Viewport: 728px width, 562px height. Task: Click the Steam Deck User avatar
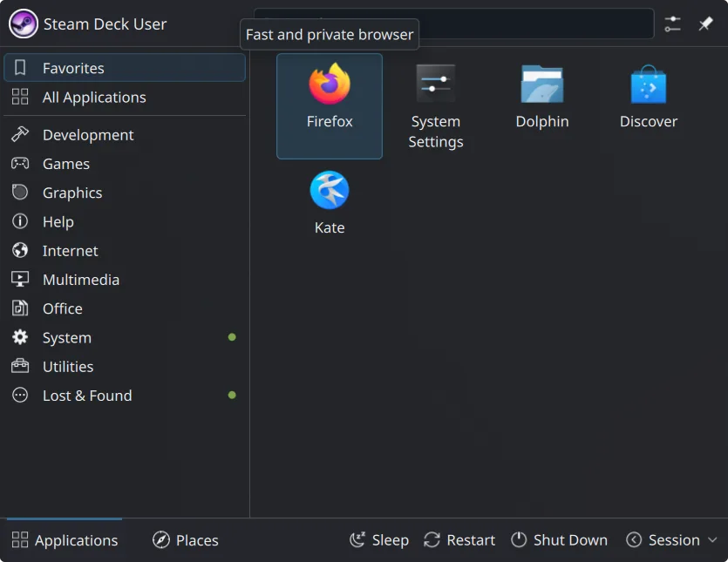(24, 24)
